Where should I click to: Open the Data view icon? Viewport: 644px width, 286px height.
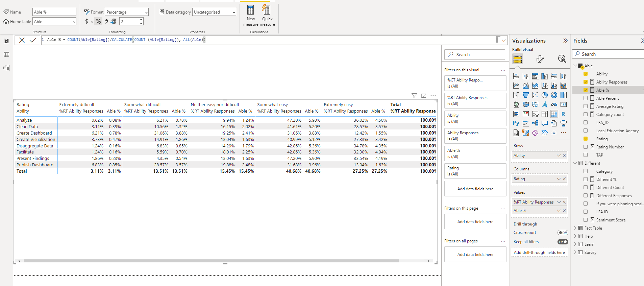tap(6, 54)
